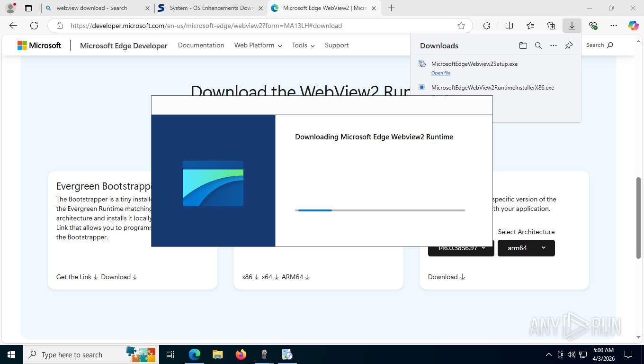644x364 pixels.
Task: Click the site Search button
Action: (x=599, y=45)
